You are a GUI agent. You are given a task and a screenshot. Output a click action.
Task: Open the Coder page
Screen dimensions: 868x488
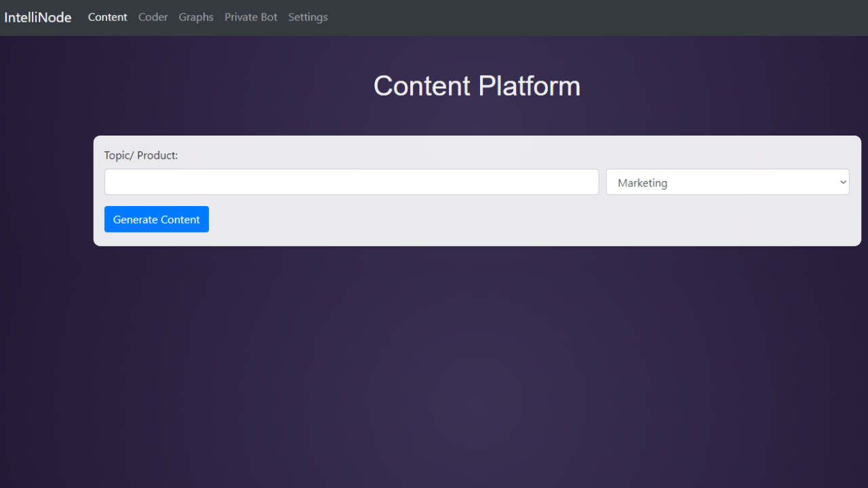(x=153, y=18)
